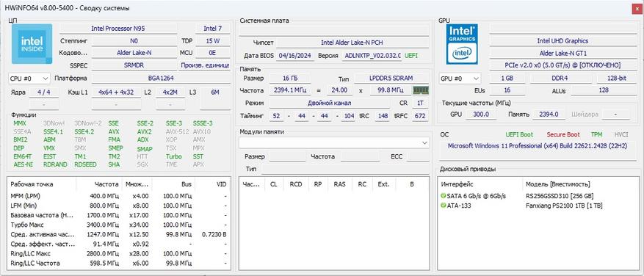
Task: Click the cores value 4 / 4
Action: (x=43, y=92)
